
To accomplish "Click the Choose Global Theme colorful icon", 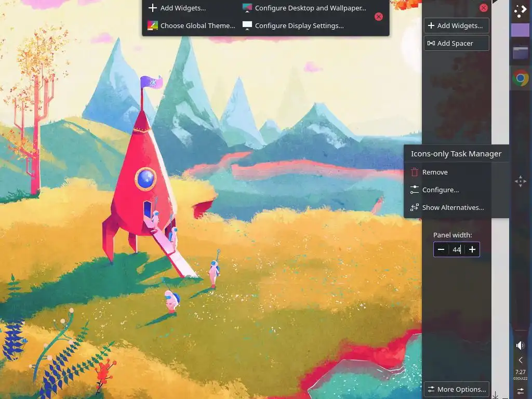I will [152, 25].
